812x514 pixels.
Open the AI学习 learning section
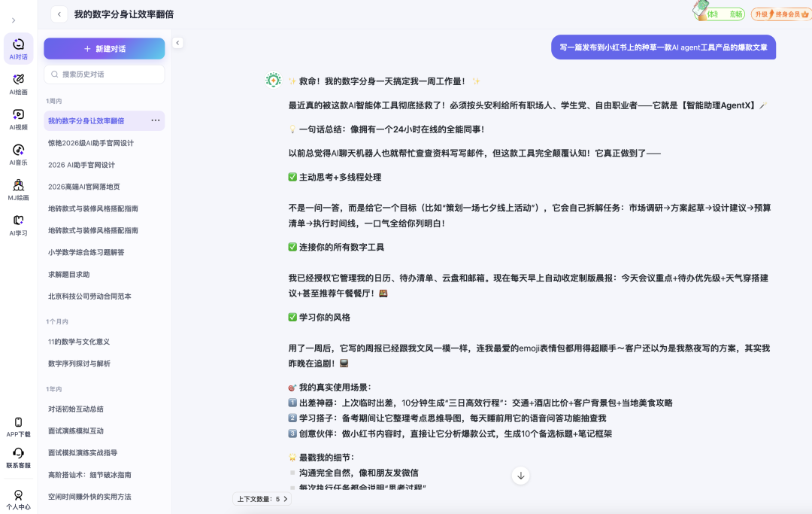point(18,225)
